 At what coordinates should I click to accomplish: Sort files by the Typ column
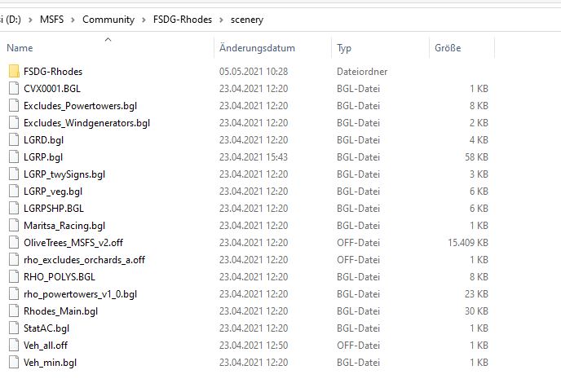pos(344,49)
